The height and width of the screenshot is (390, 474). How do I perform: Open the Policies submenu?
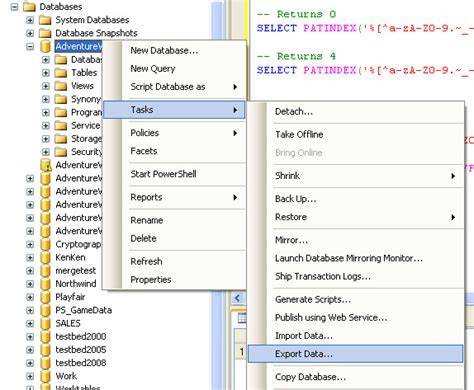coord(174,133)
